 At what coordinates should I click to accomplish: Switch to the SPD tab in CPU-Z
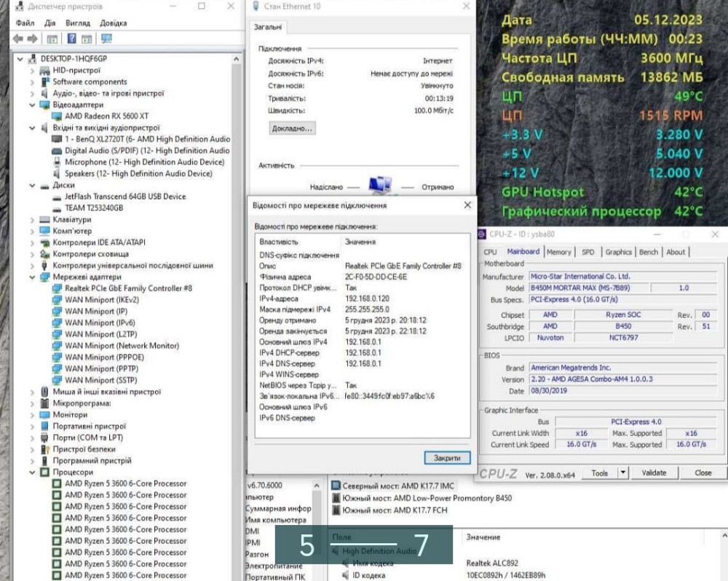coord(587,252)
